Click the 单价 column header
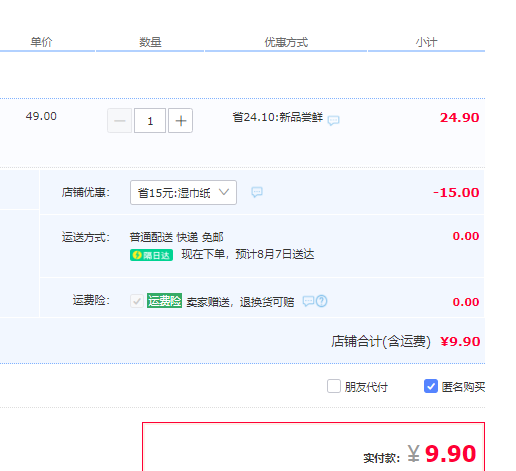Viewport: 516px width, 471px height. point(41,42)
